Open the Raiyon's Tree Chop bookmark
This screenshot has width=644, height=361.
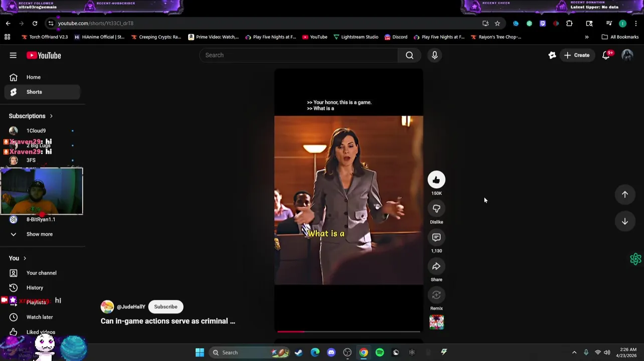(x=496, y=37)
